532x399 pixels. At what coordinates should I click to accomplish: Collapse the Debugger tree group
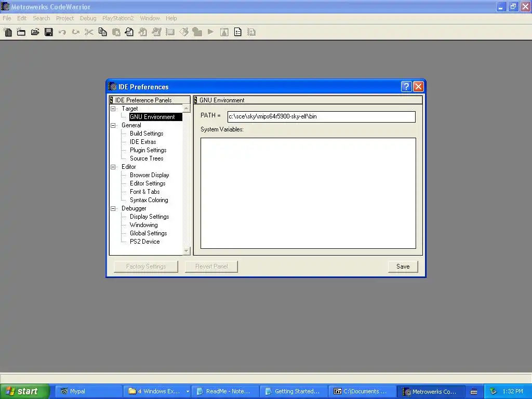(x=113, y=209)
